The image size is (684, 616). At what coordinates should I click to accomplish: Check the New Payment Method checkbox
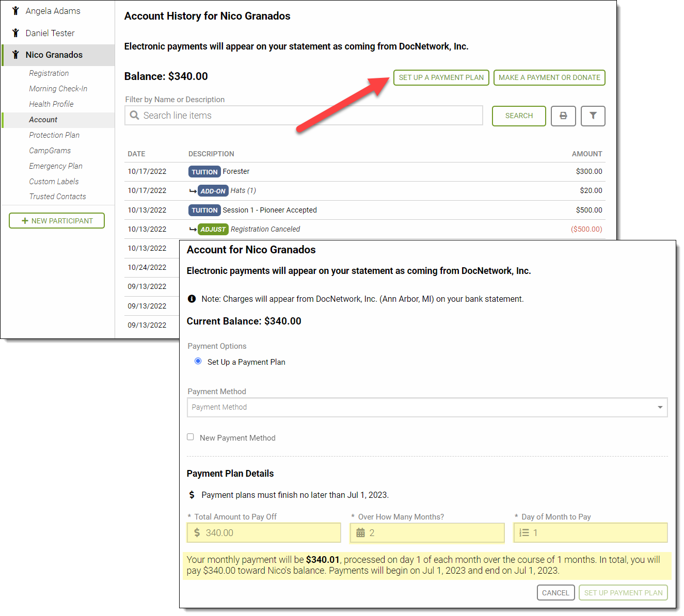190,437
